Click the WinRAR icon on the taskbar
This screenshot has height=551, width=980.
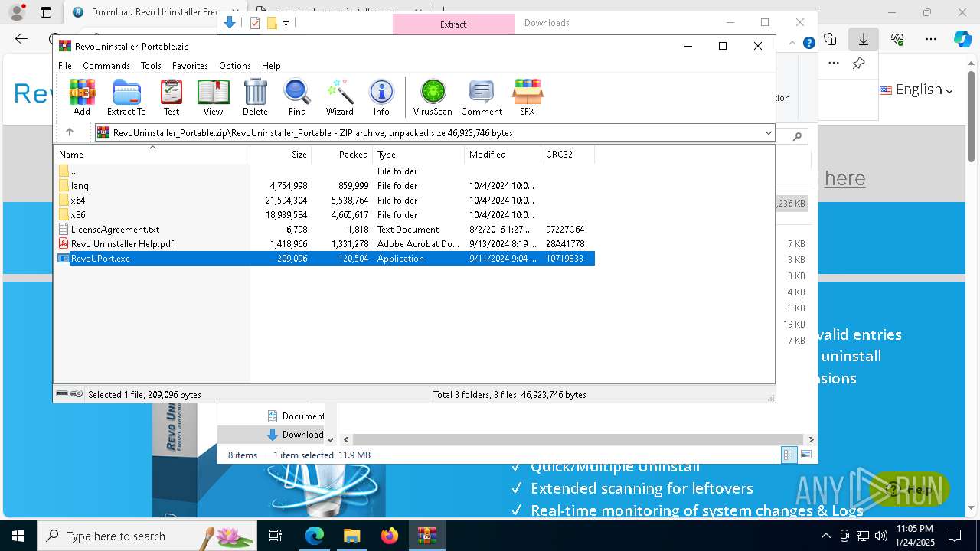[426, 536]
